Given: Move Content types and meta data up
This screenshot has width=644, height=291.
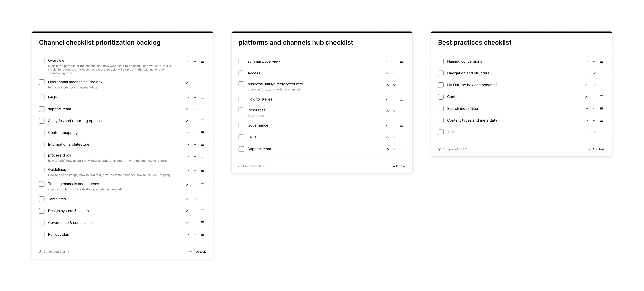Looking at the screenshot, I should click(587, 120).
